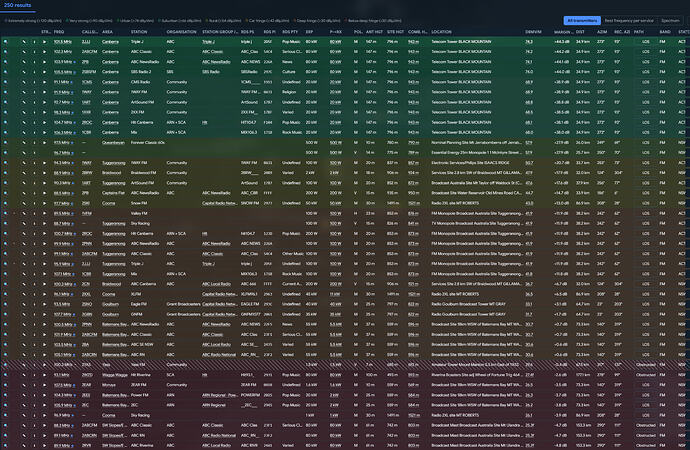This screenshot has width=690, height=450.
Task: Open the Queanbeyan area link
Action: (113, 143)
